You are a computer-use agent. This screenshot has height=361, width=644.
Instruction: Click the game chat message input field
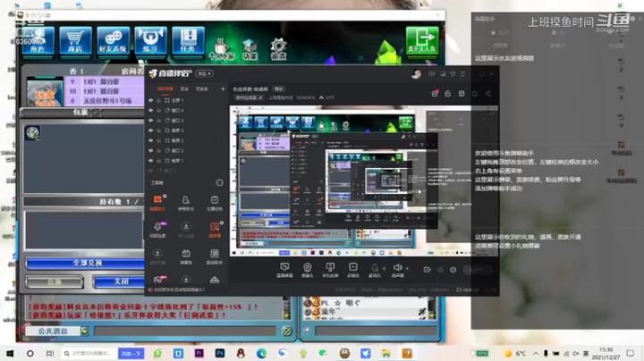point(185,331)
